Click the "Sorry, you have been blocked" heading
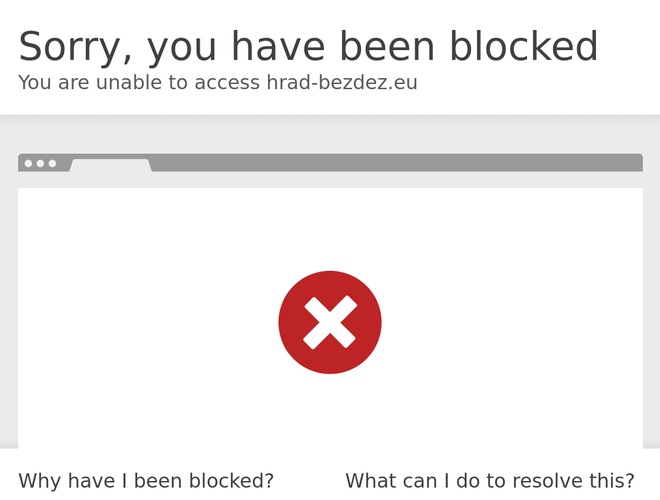Image resolution: width=660 pixels, height=500 pixels. [x=308, y=47]
